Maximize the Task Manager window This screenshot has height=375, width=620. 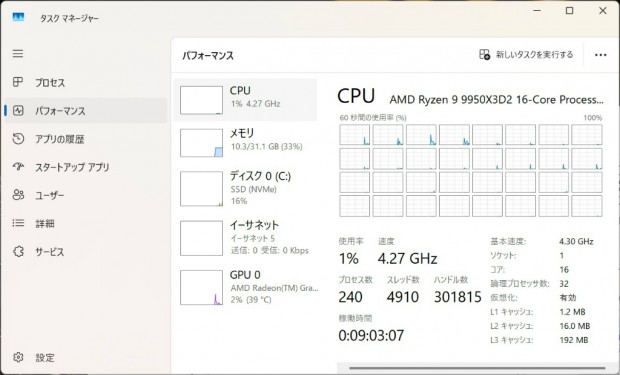[x=569, y=11]
